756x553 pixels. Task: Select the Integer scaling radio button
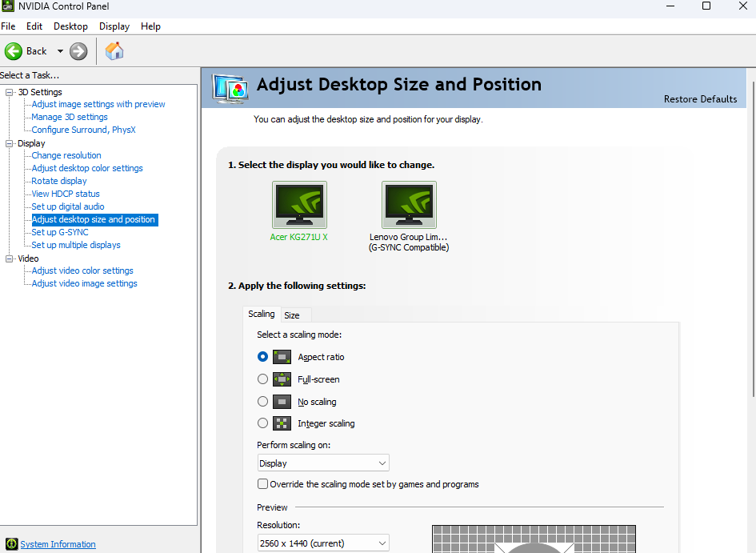262,423
